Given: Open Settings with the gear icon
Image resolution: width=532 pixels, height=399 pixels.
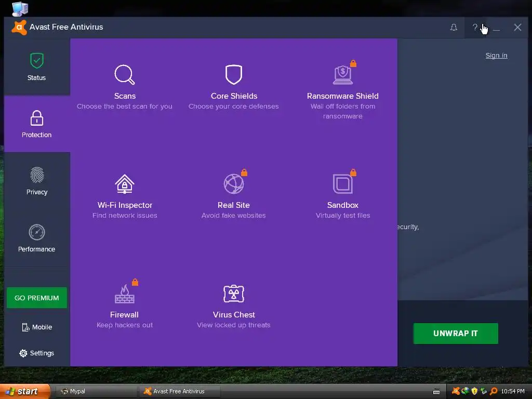Looking at the screenshot, I should tap(37, 353).
